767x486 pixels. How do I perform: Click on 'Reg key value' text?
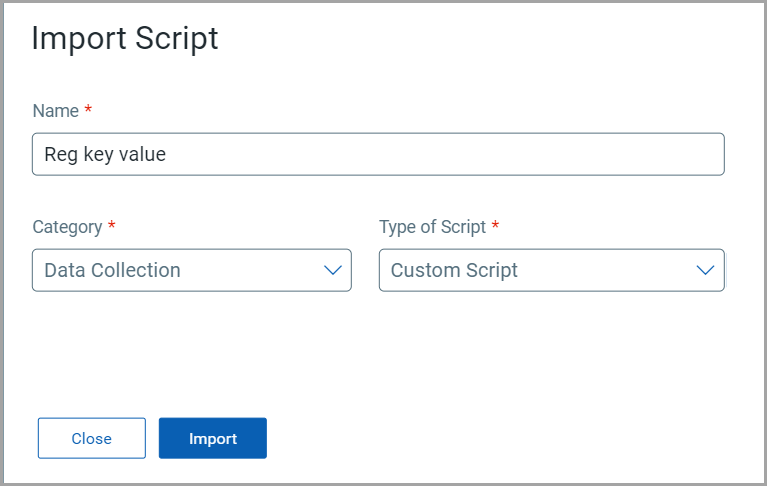pyautogui.click(x=105, y=155)
